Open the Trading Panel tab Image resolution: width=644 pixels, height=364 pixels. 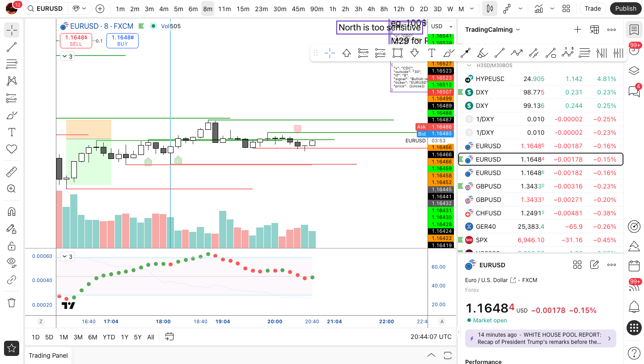click(48, 355)
